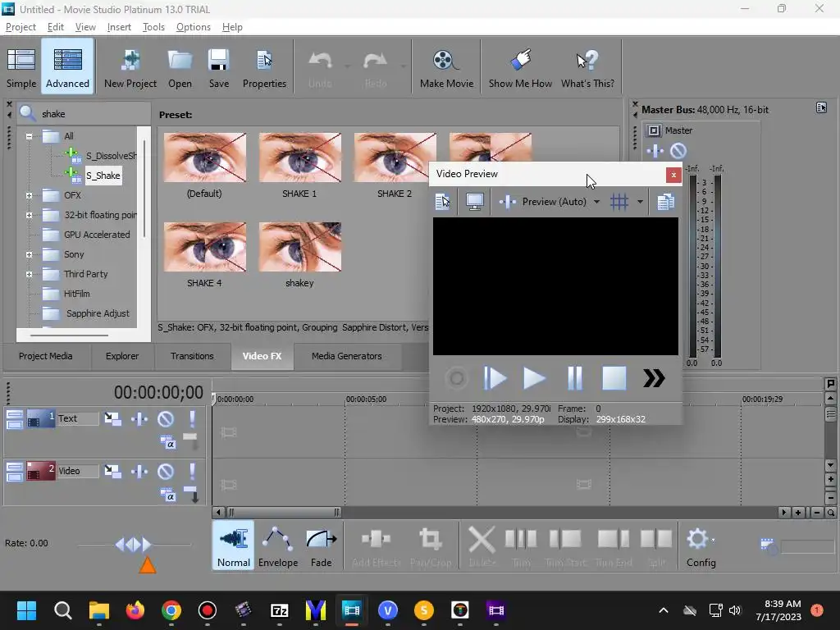Viewport: 840px width, 630px height.
Task: Open Video Preview project properties icon
Action: [442, 202]
